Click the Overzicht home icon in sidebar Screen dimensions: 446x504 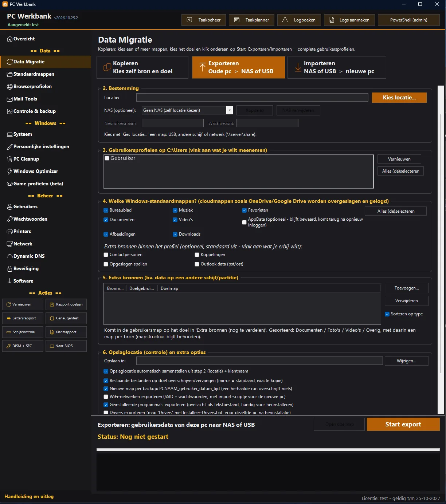[10, 39]
